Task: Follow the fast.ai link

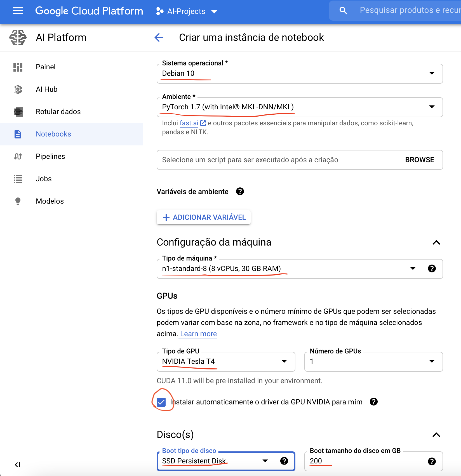Action: pyautogui.click(x=189, y=123)
